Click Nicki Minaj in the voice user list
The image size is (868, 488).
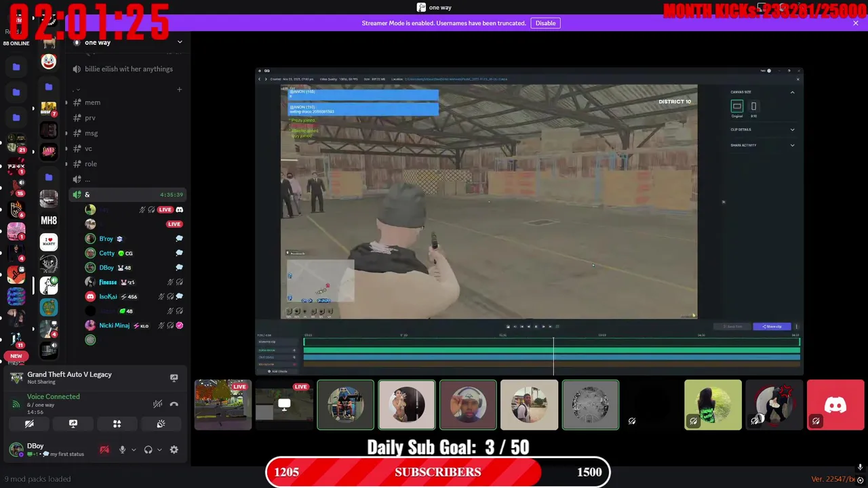point(114,325)
